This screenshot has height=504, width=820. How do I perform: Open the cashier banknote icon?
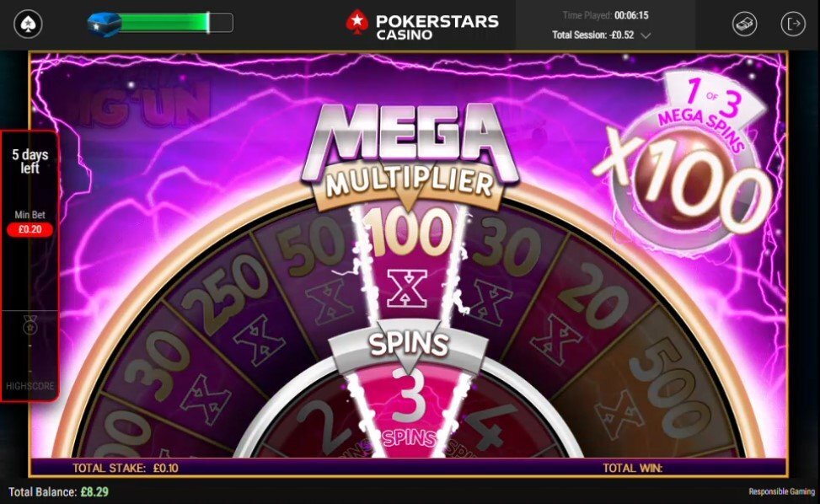(x=745, y=24)
